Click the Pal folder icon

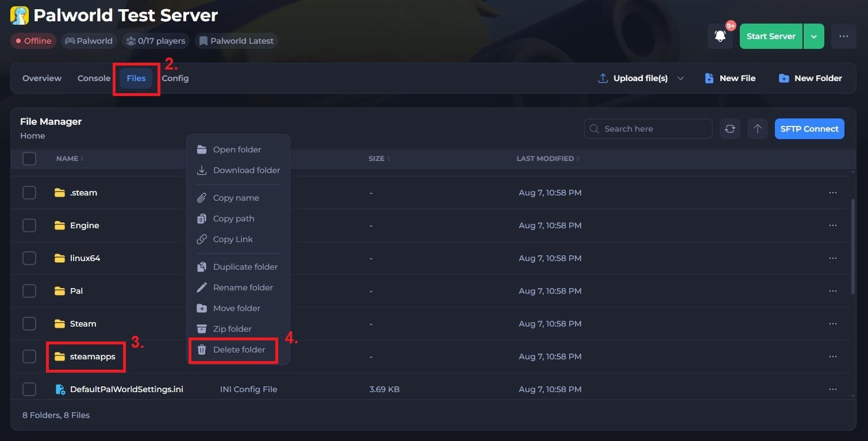[59, 291]
